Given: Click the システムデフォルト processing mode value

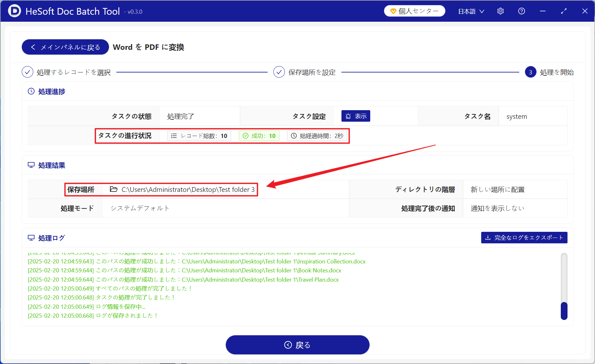Looking at the screenshot, I should point(140,208).
